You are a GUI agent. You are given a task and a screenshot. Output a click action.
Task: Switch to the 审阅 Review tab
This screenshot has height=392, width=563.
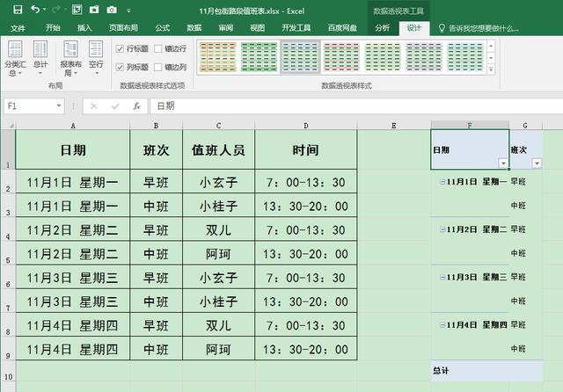(226, 28)
